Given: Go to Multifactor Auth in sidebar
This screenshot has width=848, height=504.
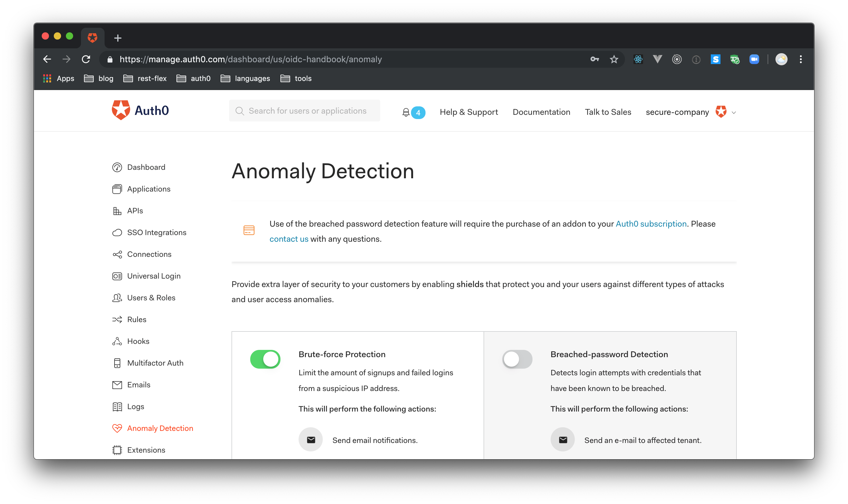Looking at the screenshot, I should pos(155,363).
